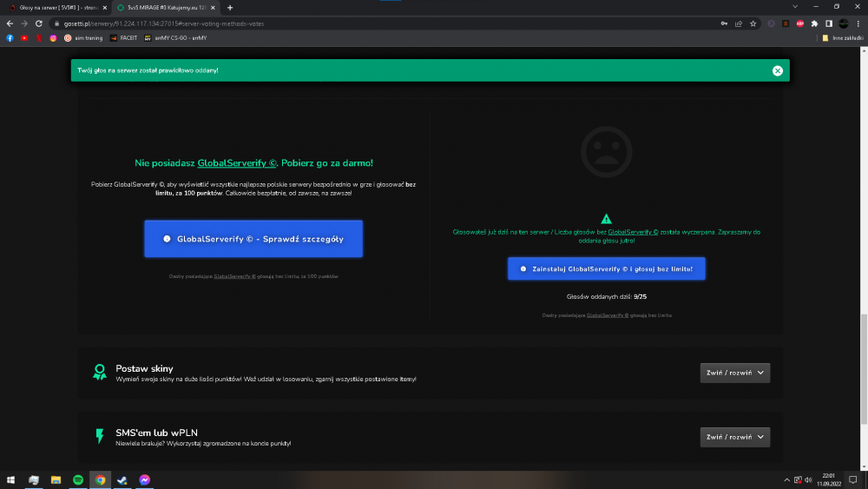View site info via the lock icon

click(56, 23)
